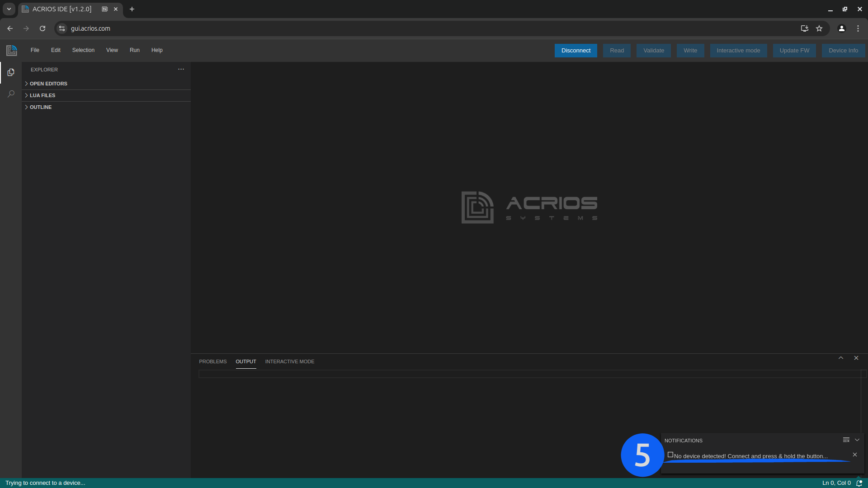Click the Explorer more actions ellipsis
The height and width of the screenshot is (488, 868).
[x=181, y=69]
